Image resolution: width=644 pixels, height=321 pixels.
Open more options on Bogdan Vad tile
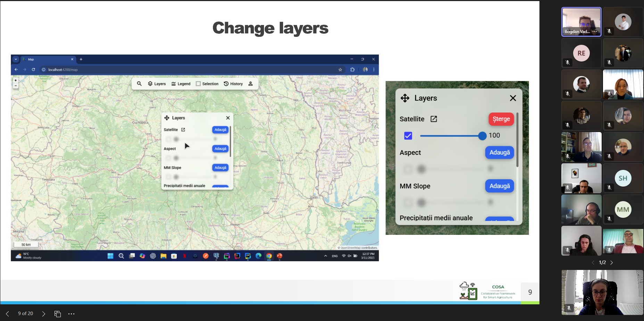pyautogui.click(x=595, y=32)
